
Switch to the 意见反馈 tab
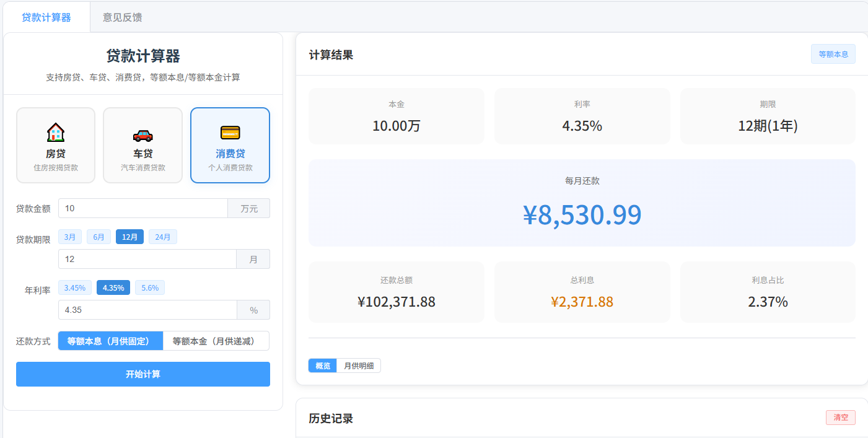pos(123,17)
